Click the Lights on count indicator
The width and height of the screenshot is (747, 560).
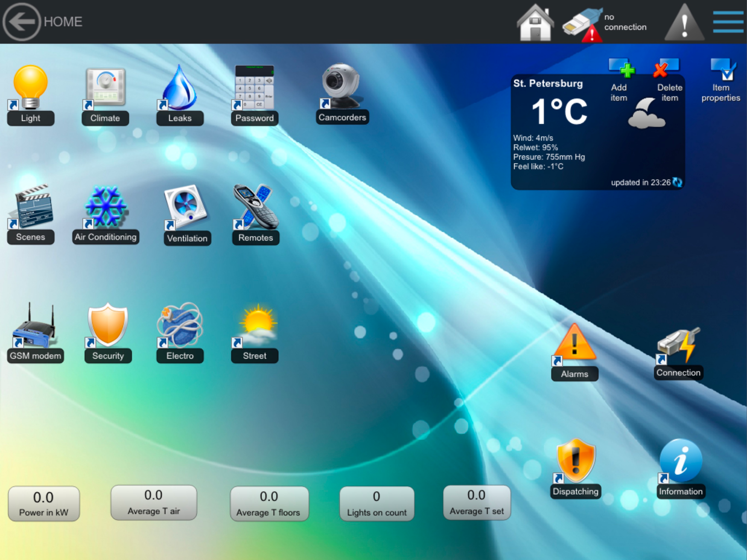377,503
